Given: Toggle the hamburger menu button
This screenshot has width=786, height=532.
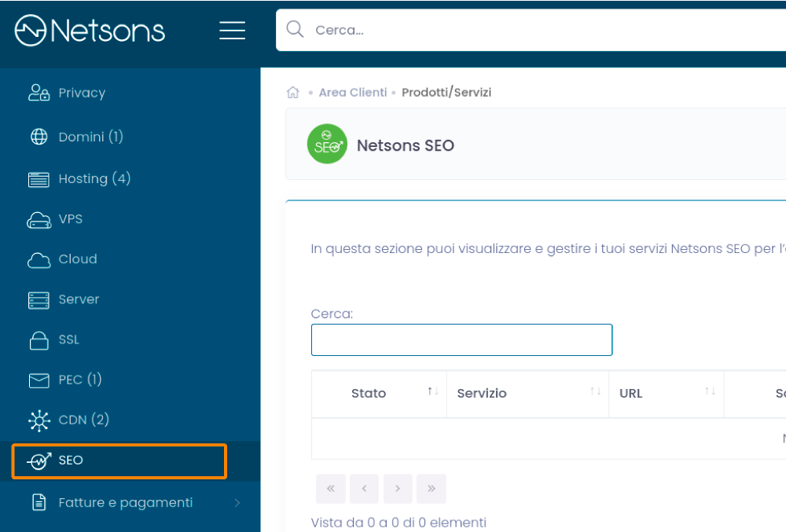Looking at the screenshot, I should click(x=232, y=31).
